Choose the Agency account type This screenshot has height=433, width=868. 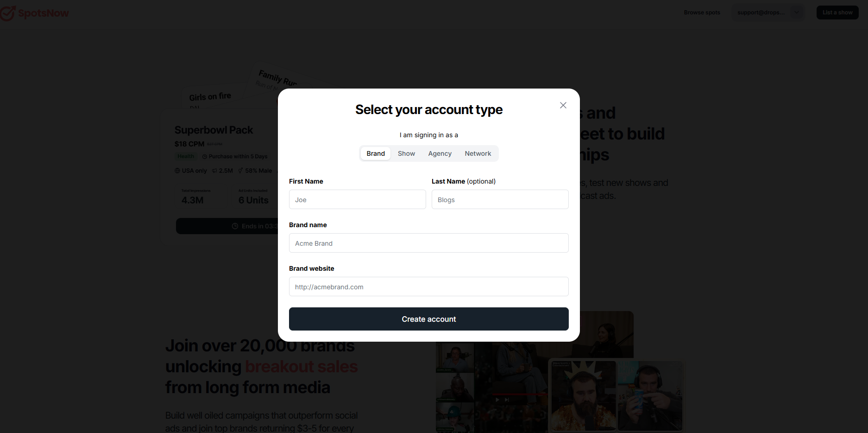(440, 153)
